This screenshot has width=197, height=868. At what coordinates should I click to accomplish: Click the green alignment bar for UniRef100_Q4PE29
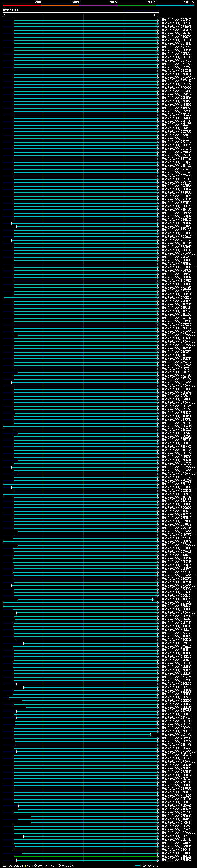coord(86,856)
